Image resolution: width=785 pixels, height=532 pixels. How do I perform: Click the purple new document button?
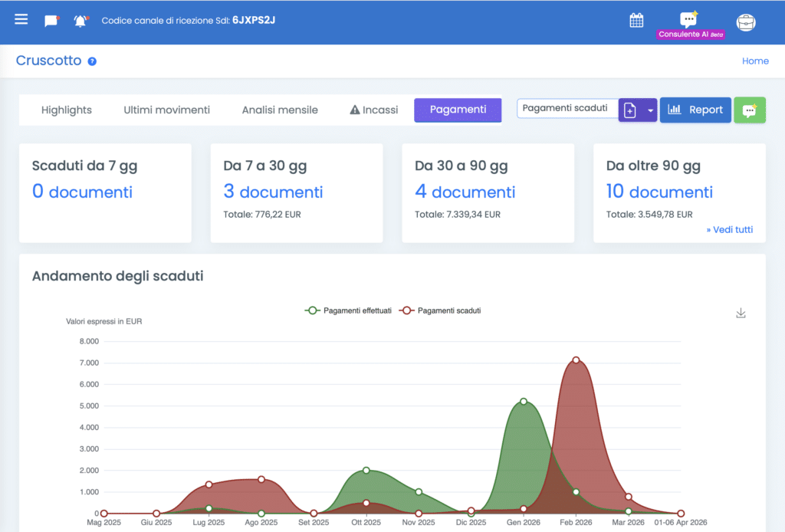click(x=630, y=110)
